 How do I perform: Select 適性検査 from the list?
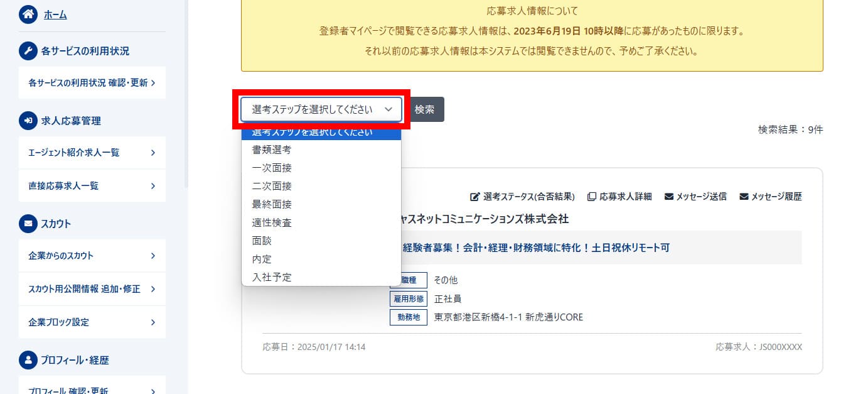point(321,223)
